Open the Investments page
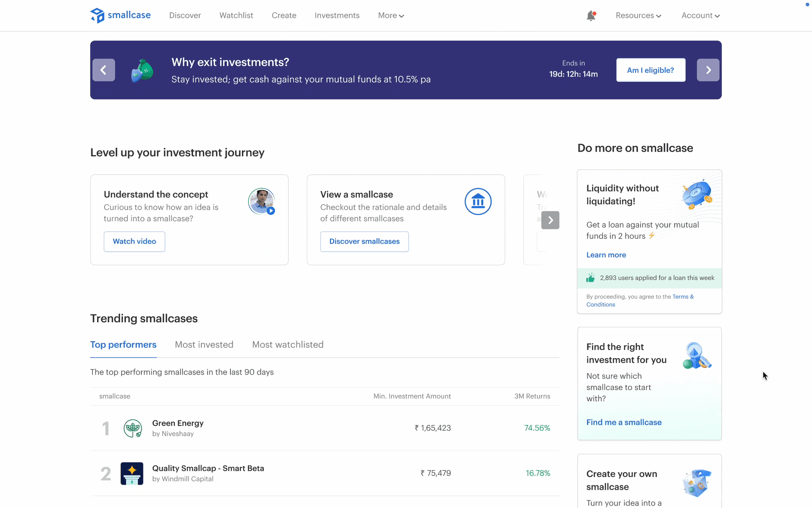 pos(337,15)
